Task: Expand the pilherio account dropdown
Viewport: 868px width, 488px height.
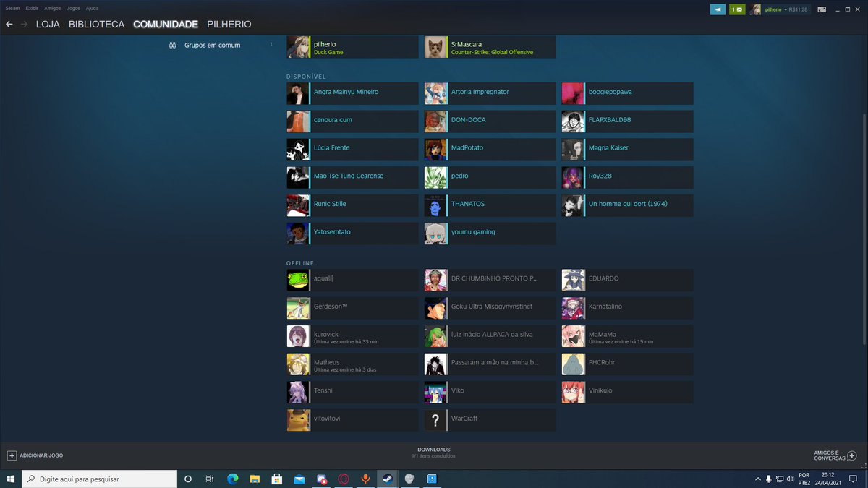Action: (x=777, y=9)
